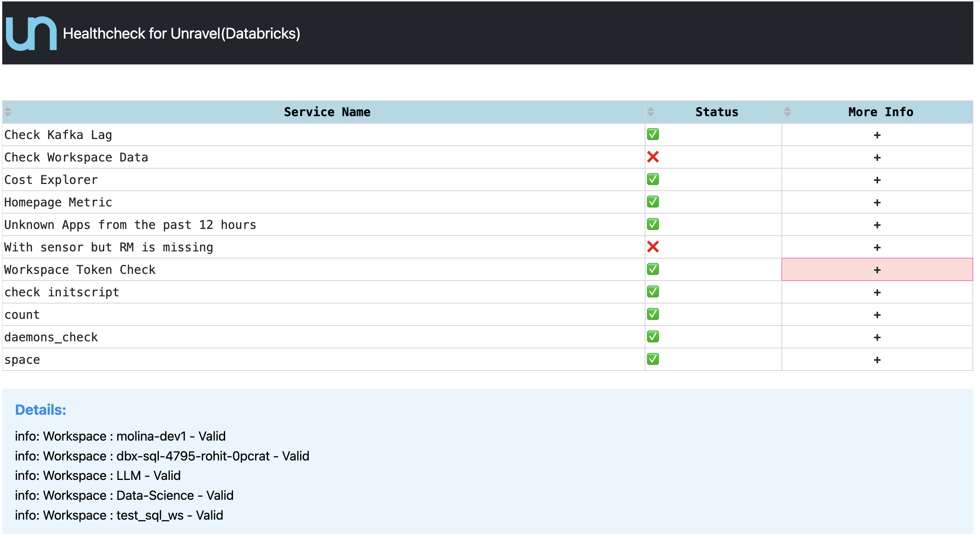This screenshot has width=980, height=541.
Task: Click red X for sensor RM missing row
Action: (653, 247)
